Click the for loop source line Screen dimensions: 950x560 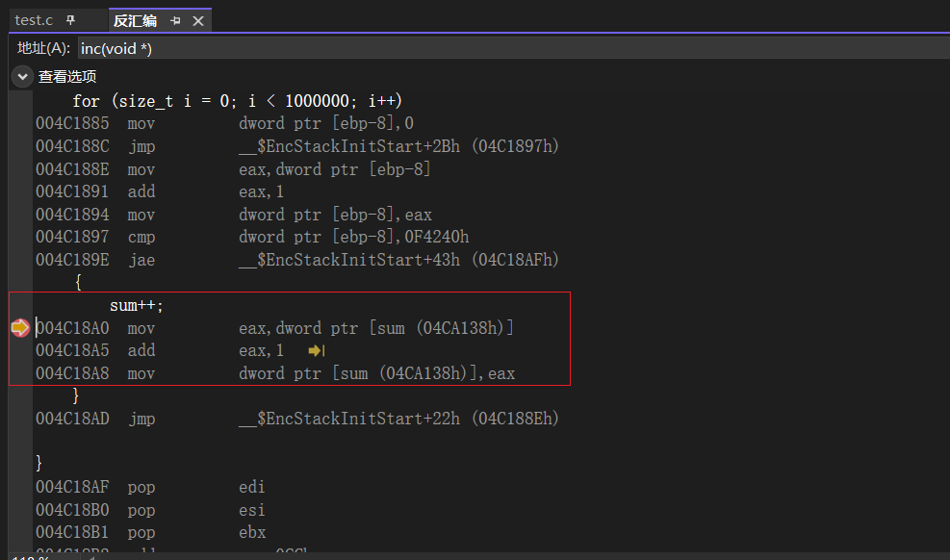click(x=237, y=101)
